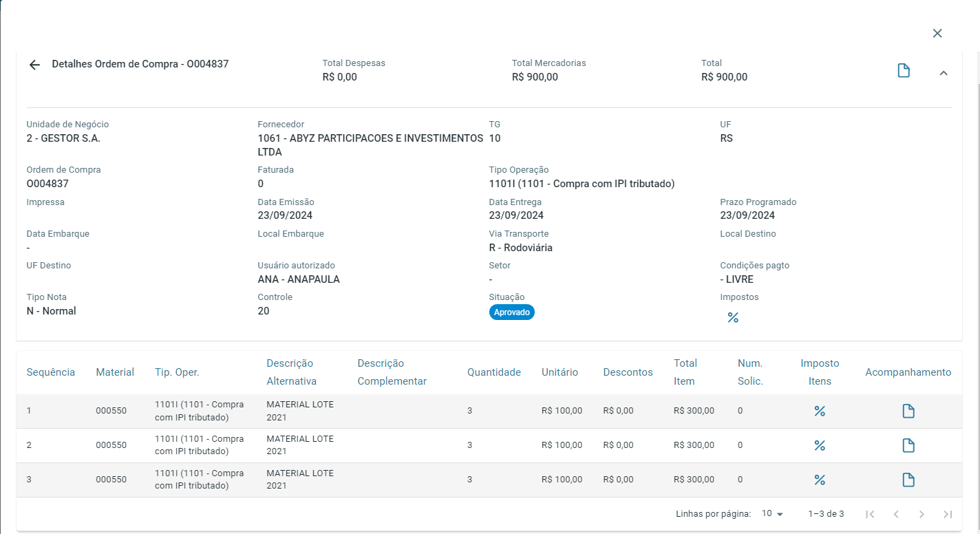Close the purchase order dialog

(937, 33)
